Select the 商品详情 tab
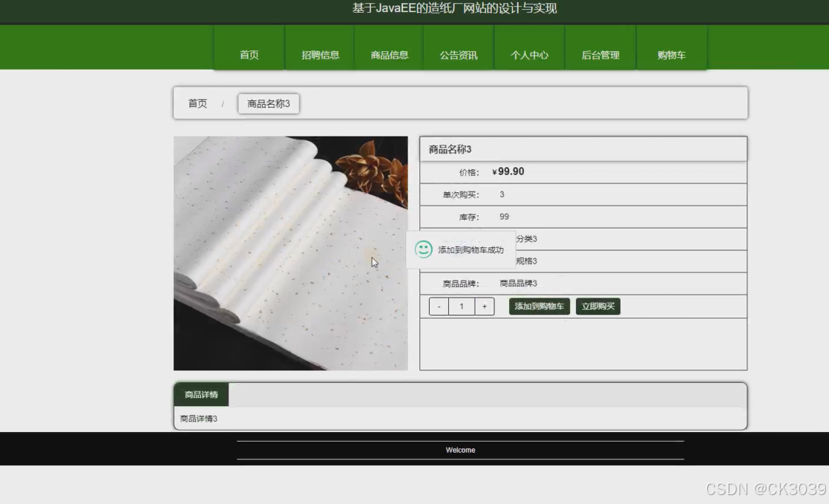Image resolution: width=829 pixels, height=504 pixels. [201, 395]
